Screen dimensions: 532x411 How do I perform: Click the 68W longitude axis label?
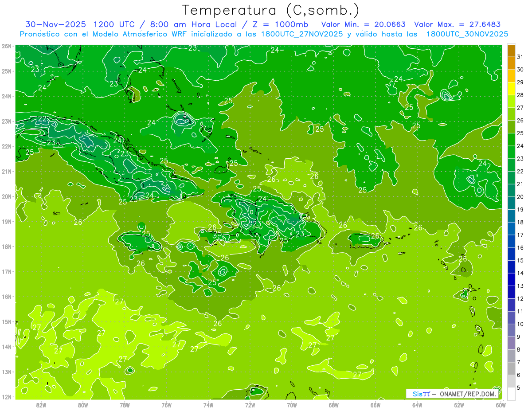[334, 404]
